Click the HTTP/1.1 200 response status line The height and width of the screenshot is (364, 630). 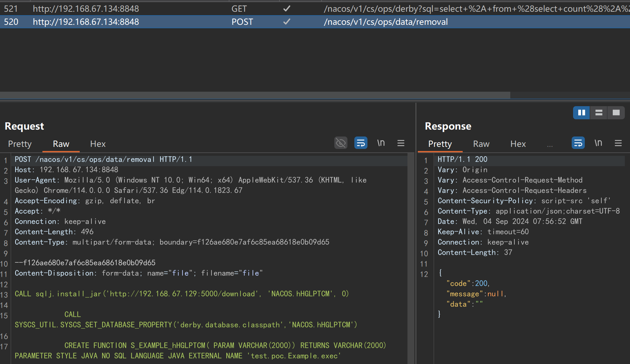pyautogui.click(x=463, y=159)
